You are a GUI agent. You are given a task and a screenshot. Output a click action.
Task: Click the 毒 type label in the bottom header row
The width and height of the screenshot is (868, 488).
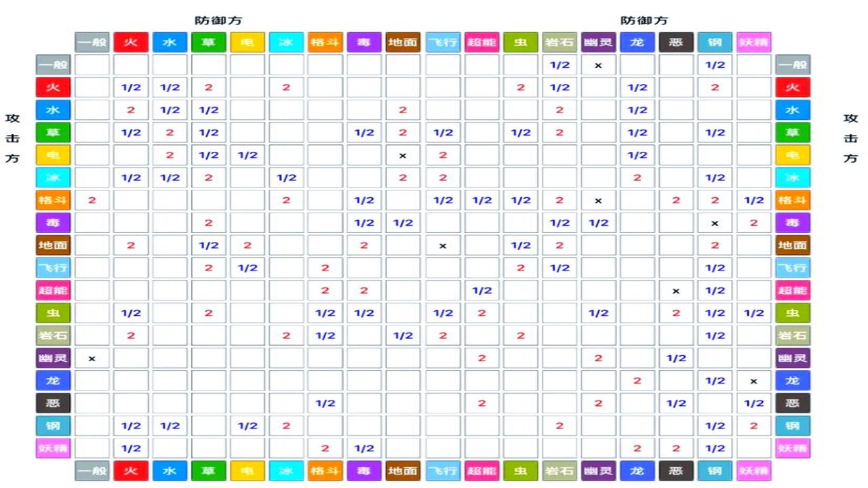click(x=364, y=470)
